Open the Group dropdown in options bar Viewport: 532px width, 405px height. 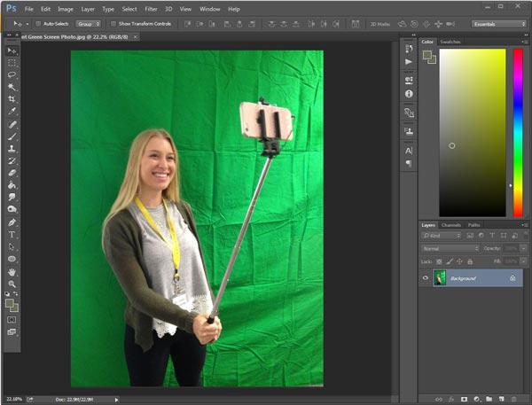point(88,24)
